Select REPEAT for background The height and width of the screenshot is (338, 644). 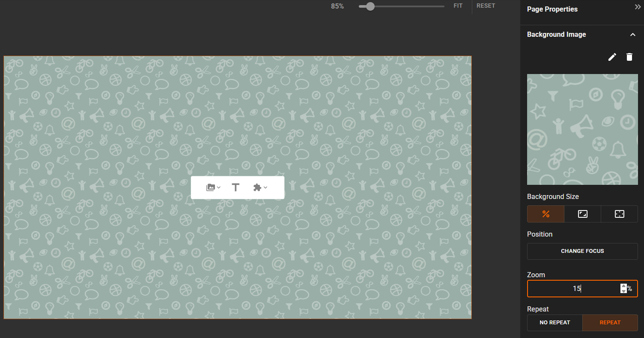point(610,323)
